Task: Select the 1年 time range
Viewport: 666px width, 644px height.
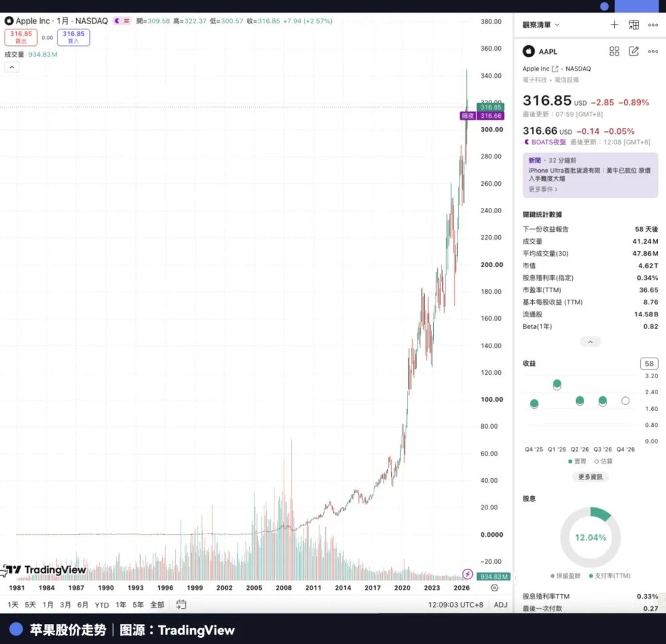Action: pos(121,605)
